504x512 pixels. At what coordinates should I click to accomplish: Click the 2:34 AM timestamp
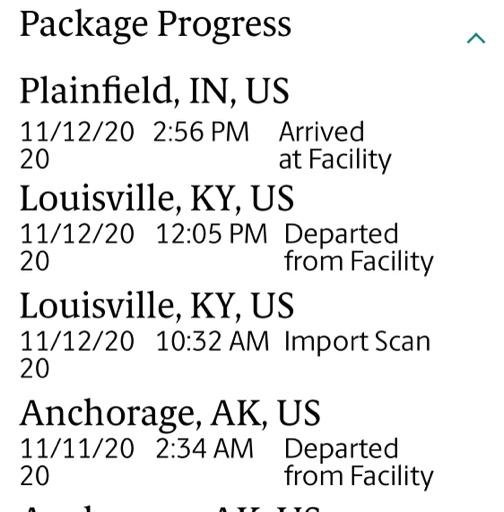[x=204, y=449]
